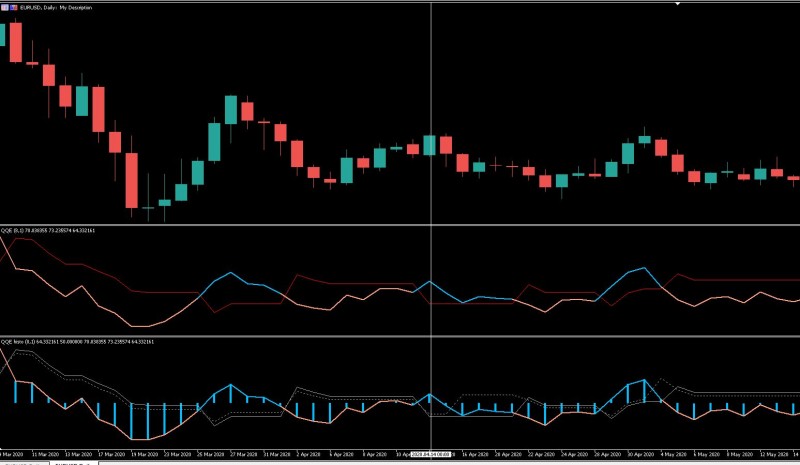Click the 27 Mar 2020 date on time axis
Viewport: 800px width, 465px height.
click(x=243, y=454)
